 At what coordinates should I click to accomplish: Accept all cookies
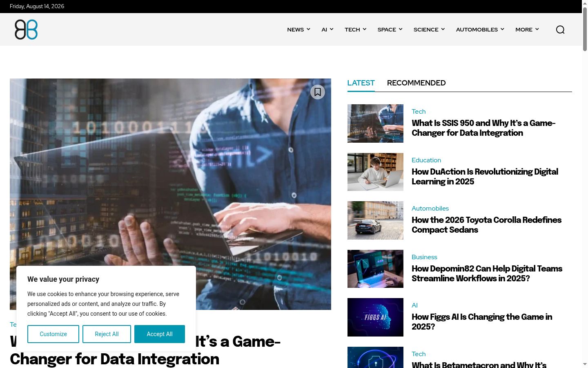(x=160, y=334)
